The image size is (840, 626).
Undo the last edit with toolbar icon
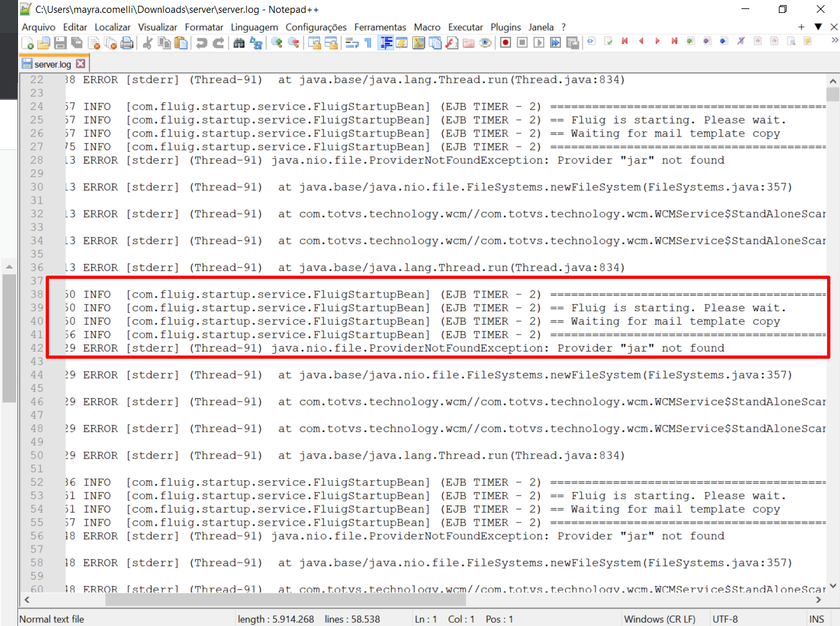click(201, 43)
